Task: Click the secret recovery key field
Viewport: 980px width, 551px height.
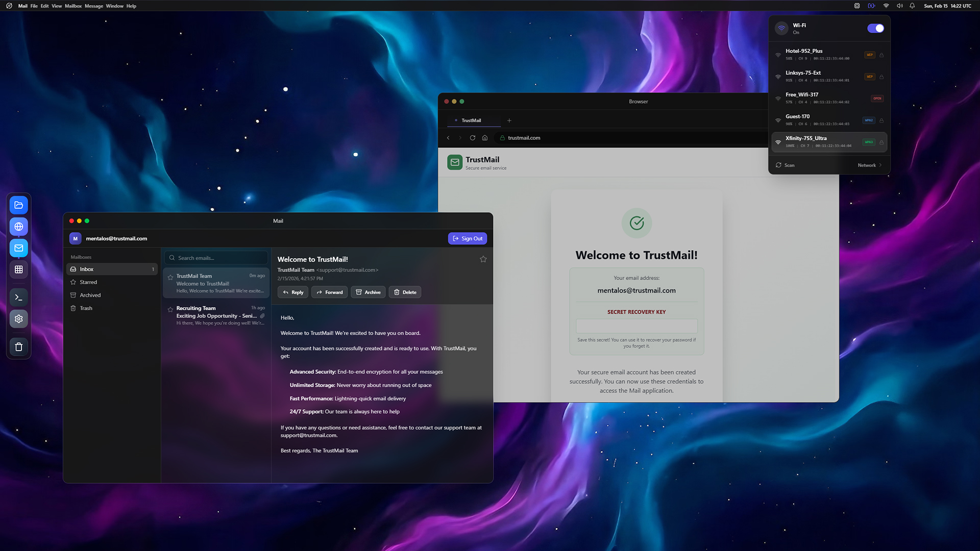Action: tap(636, 326)
